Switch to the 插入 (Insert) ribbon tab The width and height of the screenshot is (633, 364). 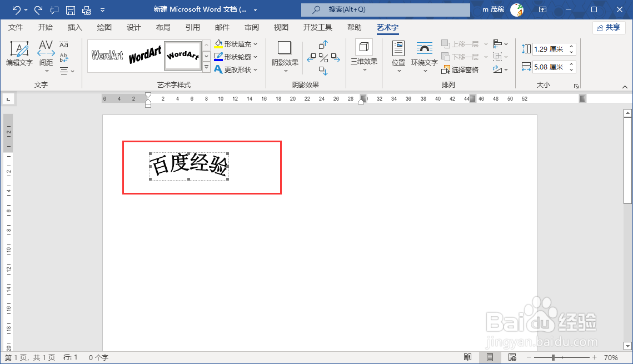(x=75, y=27)
